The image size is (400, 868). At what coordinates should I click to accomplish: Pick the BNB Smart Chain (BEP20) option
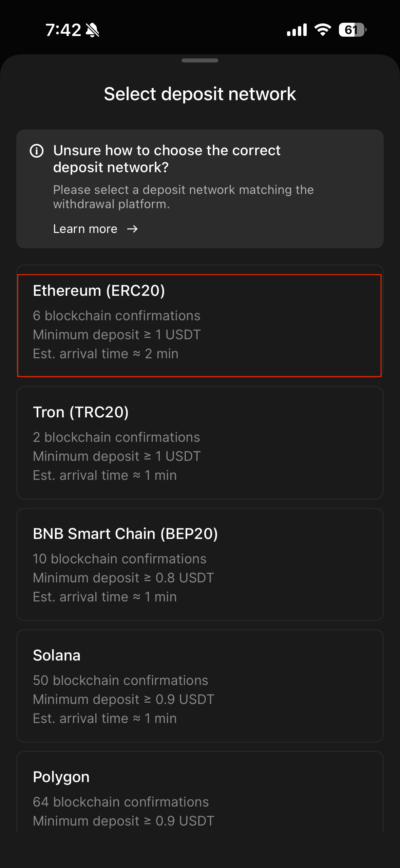click(199, 564)
